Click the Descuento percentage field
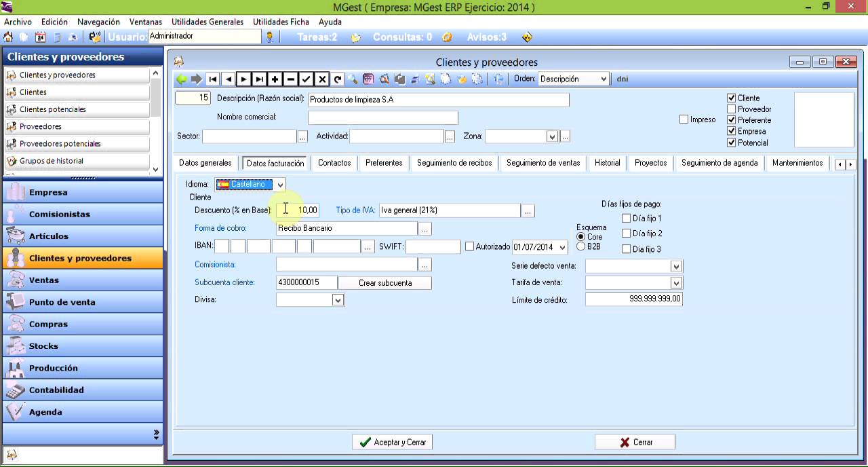Image resolution: width=868 pixels, height=467 pixels. pyautogui.click(x=297, y=210)
